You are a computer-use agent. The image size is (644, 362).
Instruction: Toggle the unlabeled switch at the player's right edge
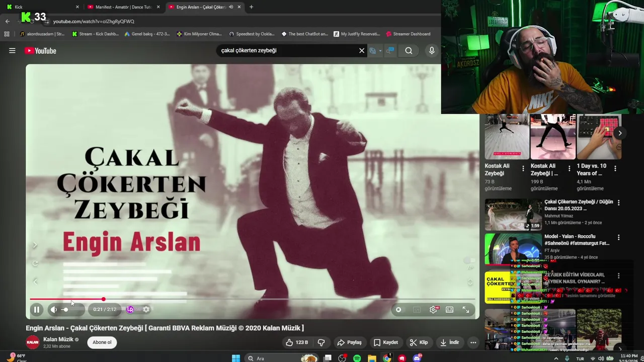pyautogui.click(x=469, y=260)
